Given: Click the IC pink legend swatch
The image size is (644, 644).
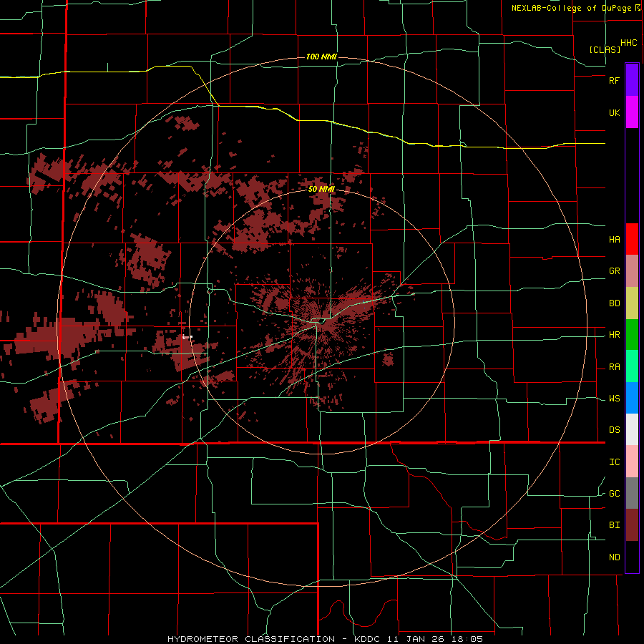Looking at the screenshot, I should (x=632, y=462).
